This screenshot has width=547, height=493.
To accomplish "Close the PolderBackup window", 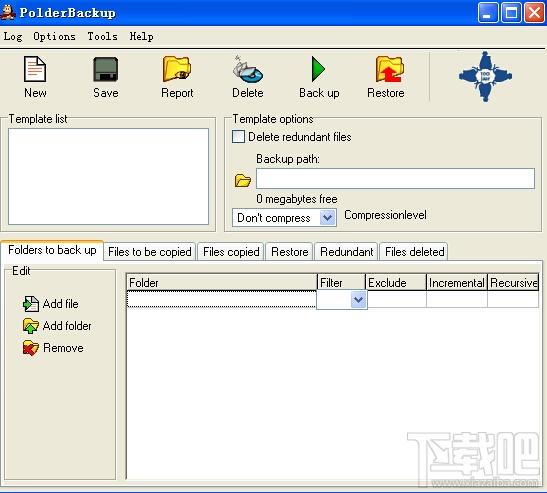I will click(x=534, y=13).
